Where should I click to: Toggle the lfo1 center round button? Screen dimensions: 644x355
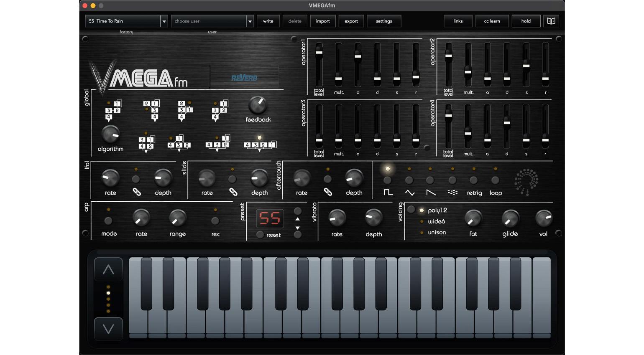click(x=136, y=179)
